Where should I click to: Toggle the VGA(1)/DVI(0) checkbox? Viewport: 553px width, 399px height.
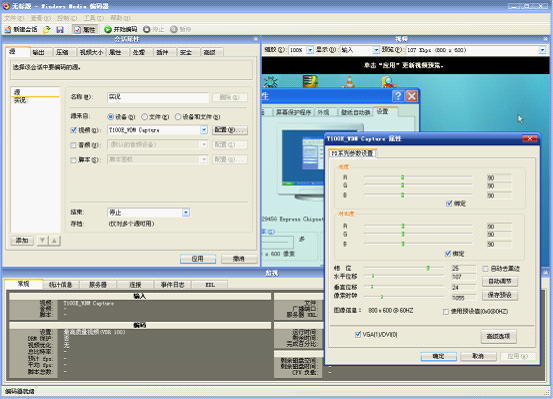358,334
